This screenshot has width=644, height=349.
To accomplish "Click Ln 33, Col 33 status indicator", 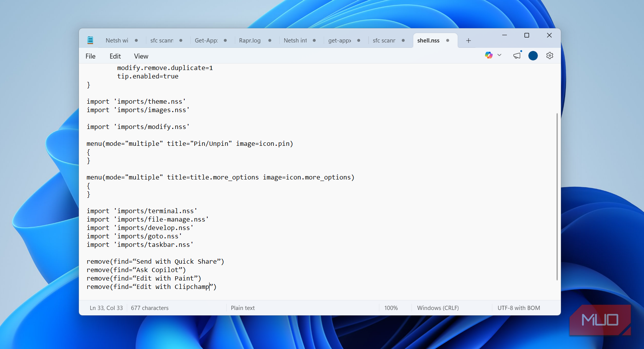I will tap(106, 308).
